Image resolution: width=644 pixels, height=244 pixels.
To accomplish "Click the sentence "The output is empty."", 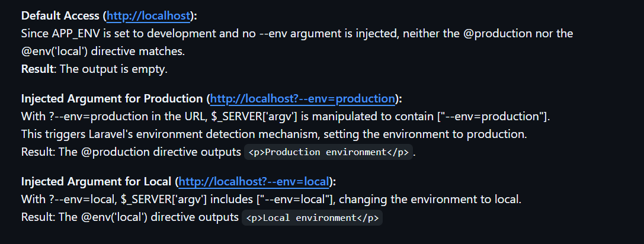I will [114, 69].
